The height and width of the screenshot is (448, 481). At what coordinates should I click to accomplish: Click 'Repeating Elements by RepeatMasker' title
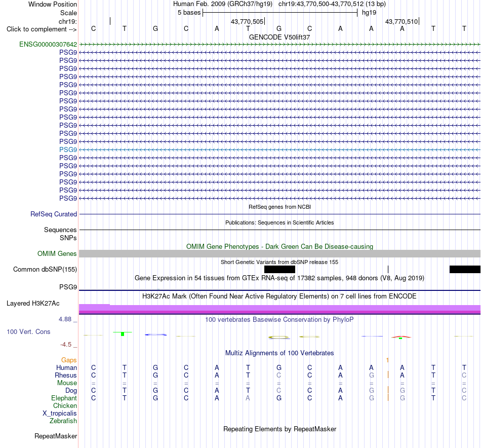tap(279, 429)
